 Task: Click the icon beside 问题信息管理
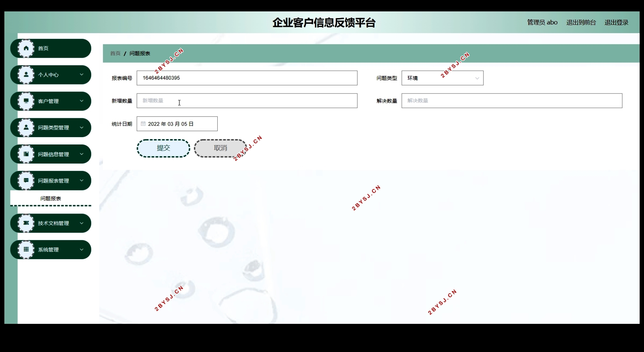click(26, 154)
